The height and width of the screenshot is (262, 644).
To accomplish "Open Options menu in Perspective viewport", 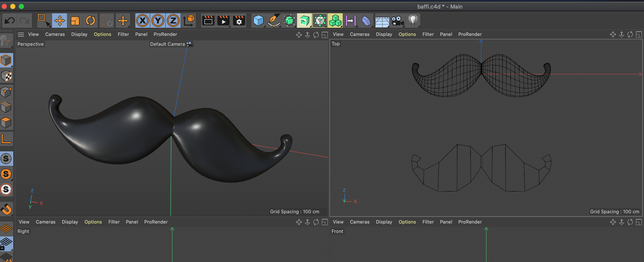I will (x=102, y=34).
